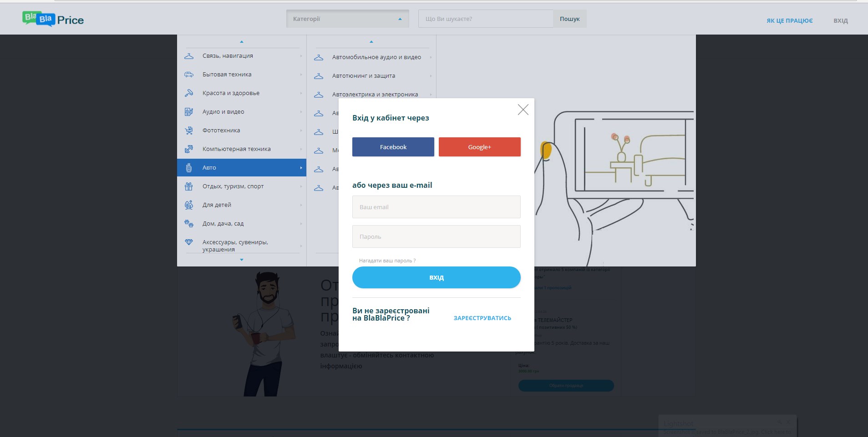Focus the Ваш email input field
This screenshot has height=437, width=868.
tap(437, 207)
